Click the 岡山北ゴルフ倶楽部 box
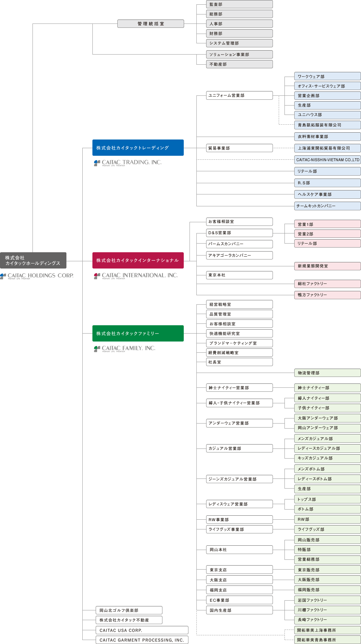This screenshot has height=644, width=361. pyautogui.click(x=129, y=610)
